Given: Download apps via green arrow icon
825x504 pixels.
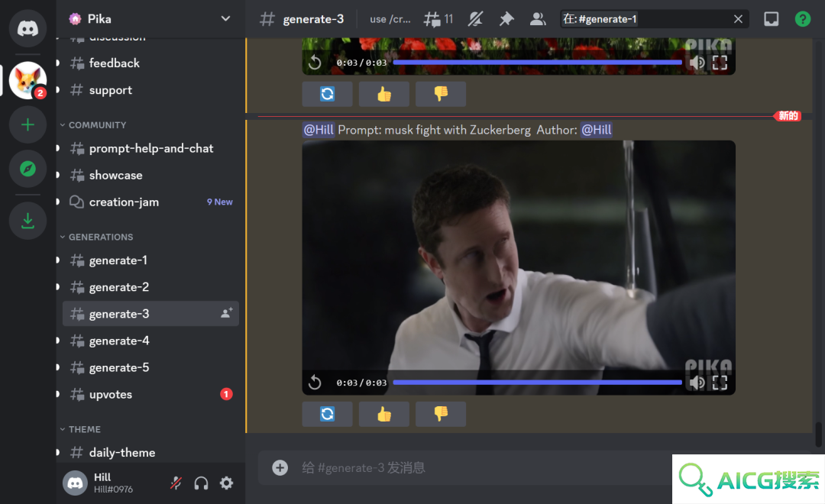Looking at the screenshot, I should tap(28, 221).
